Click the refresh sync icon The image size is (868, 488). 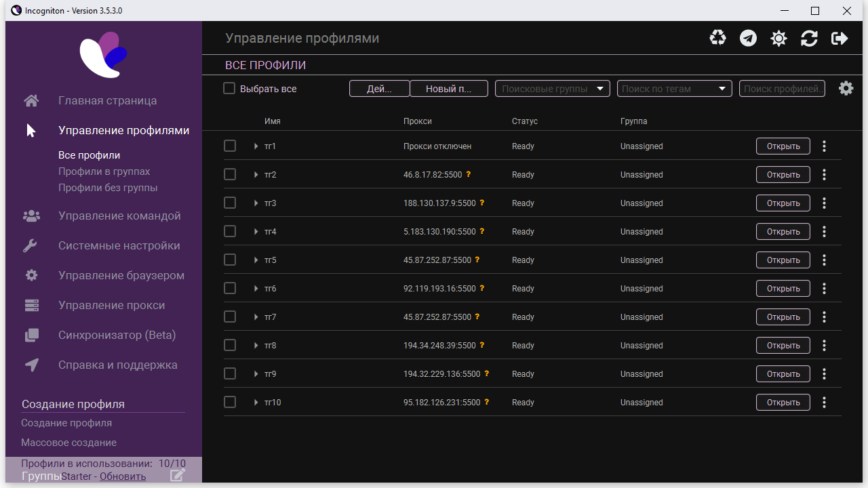pos(809,39)
